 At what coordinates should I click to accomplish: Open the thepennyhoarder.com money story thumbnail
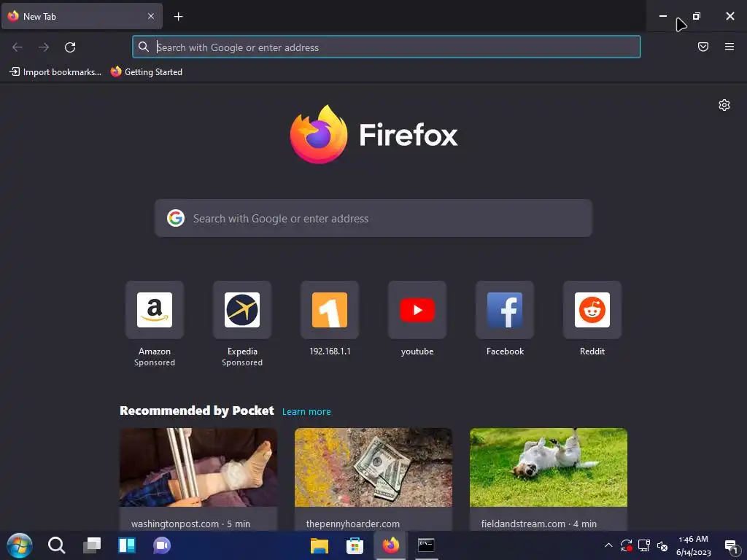tap(373, 467)
